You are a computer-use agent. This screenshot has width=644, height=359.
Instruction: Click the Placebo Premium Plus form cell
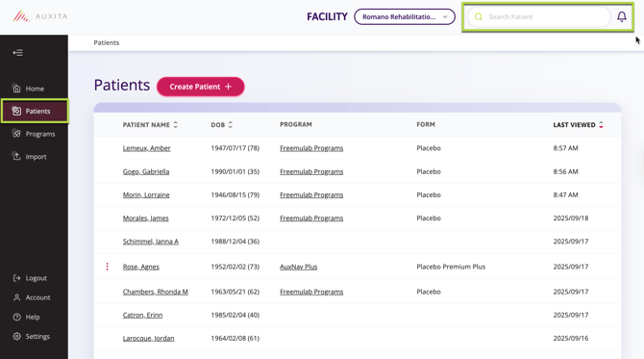pos(451,267)
